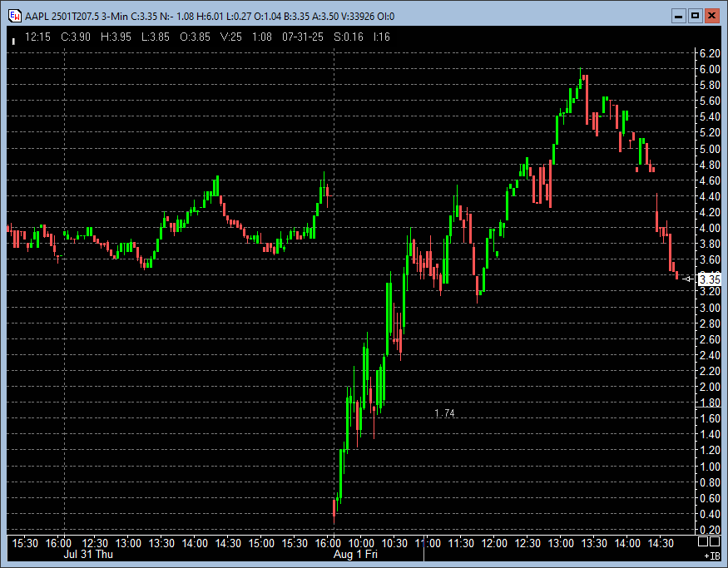
Task: Click the H:3.95 high value in the header
Action: (116, 37)
